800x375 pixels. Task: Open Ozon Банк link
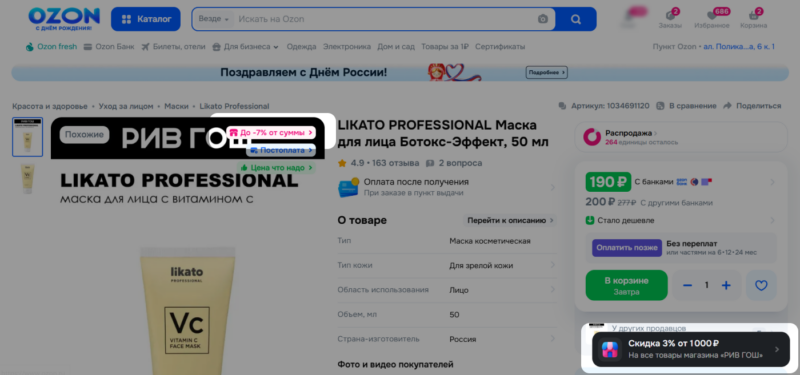(x=109, y=47)
